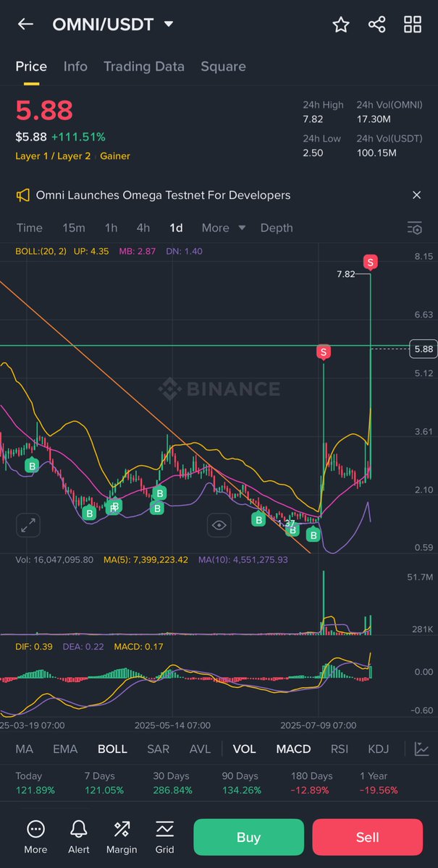Screen dimensions: 438x868
Task: Tap the DIF: 0.39 MACD readout
Action: tap(33, 645)
